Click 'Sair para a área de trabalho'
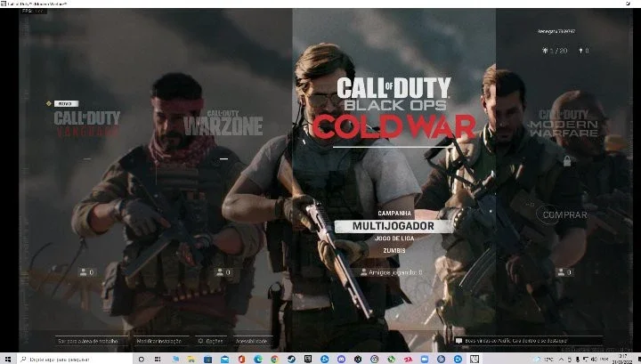The height and width of the screenshot is (364, 641). [x=88, y=341]
